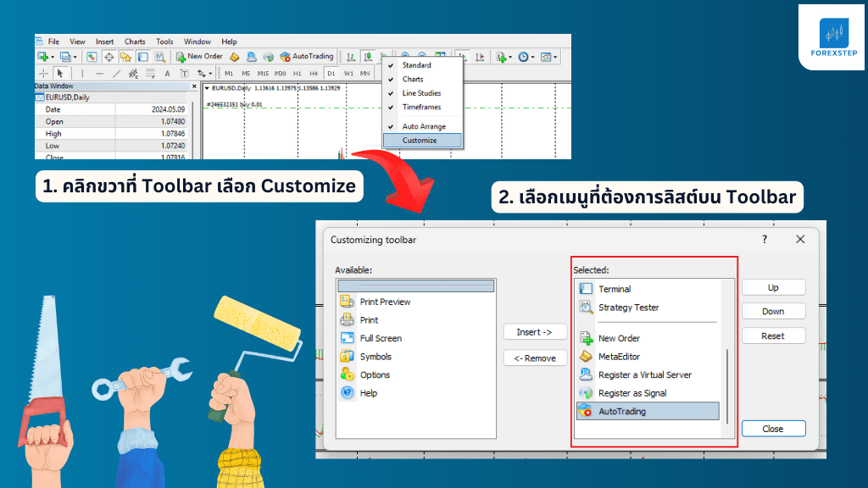Select Print Preview in the Available list

[x=384, y=302]
